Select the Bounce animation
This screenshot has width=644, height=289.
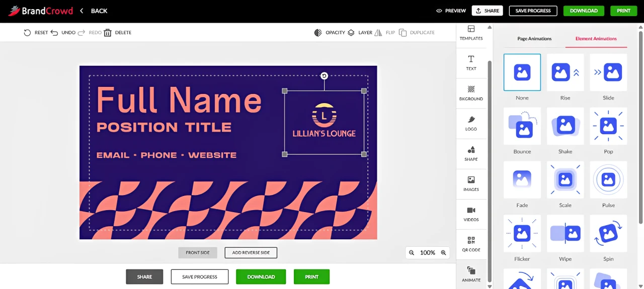522,126
